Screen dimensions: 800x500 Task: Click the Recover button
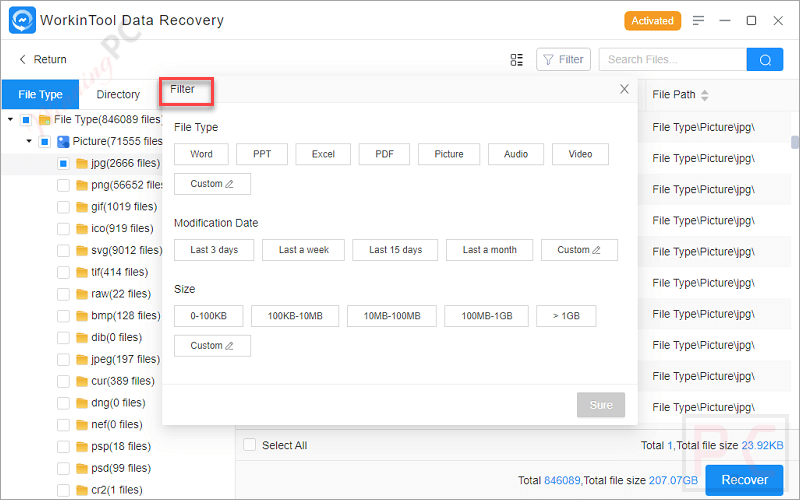(x=744, y=480)
